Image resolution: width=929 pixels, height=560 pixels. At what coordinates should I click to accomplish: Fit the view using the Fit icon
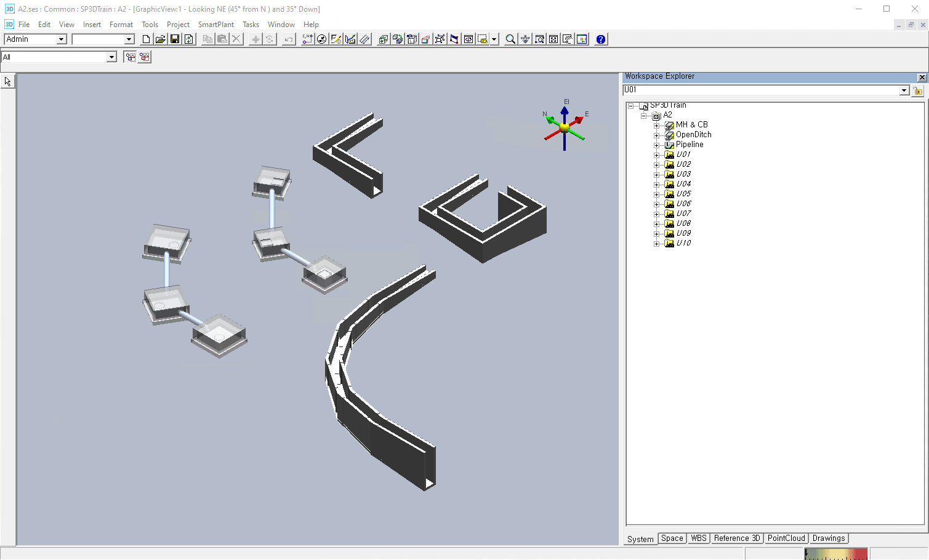click(x=553, y=39)
